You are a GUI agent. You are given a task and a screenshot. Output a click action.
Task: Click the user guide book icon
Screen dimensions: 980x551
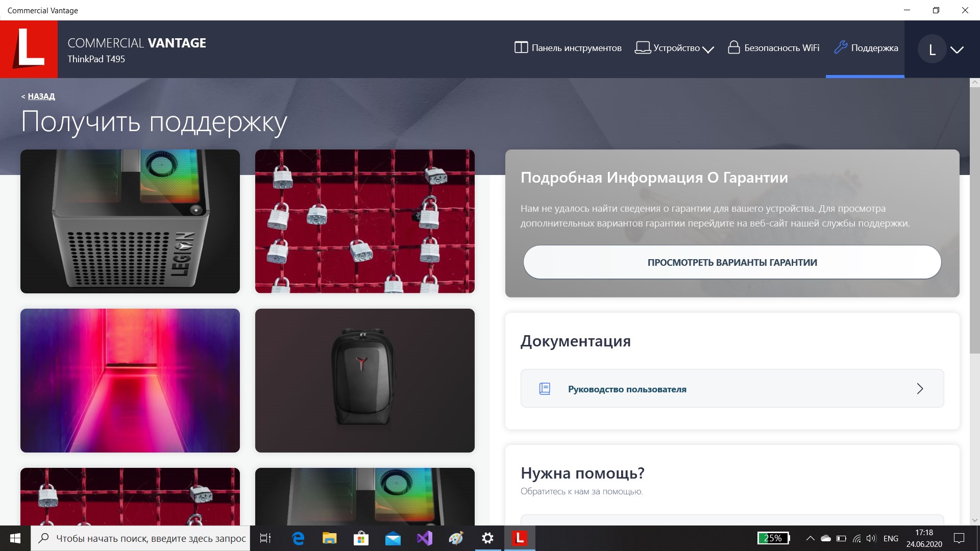545,389
